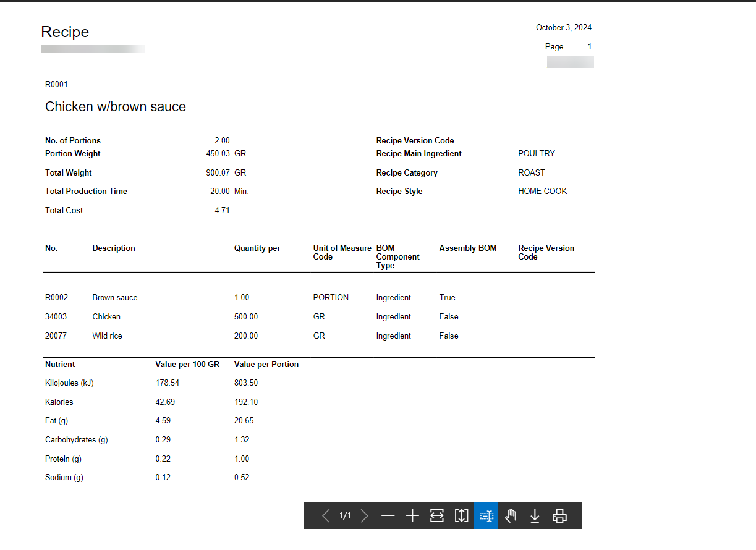Fit page to width icon
The width and height of the screenshot is (756, 550).
click(437, 515)
